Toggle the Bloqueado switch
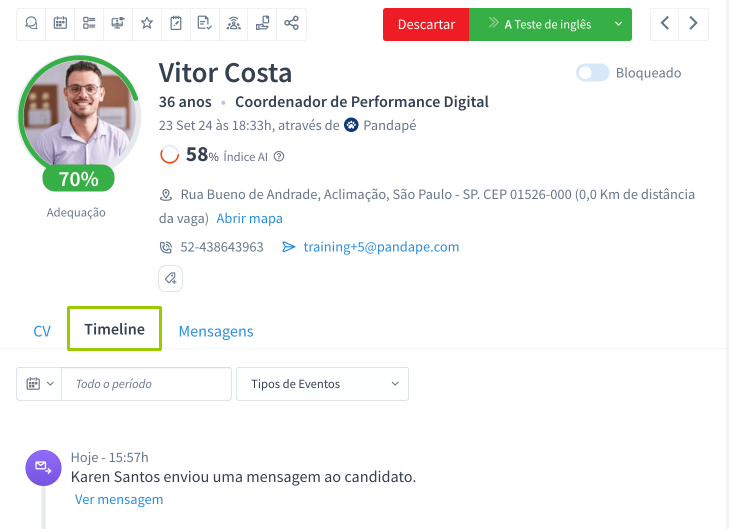This screenshot has height=529, width=729. [592, 73]
